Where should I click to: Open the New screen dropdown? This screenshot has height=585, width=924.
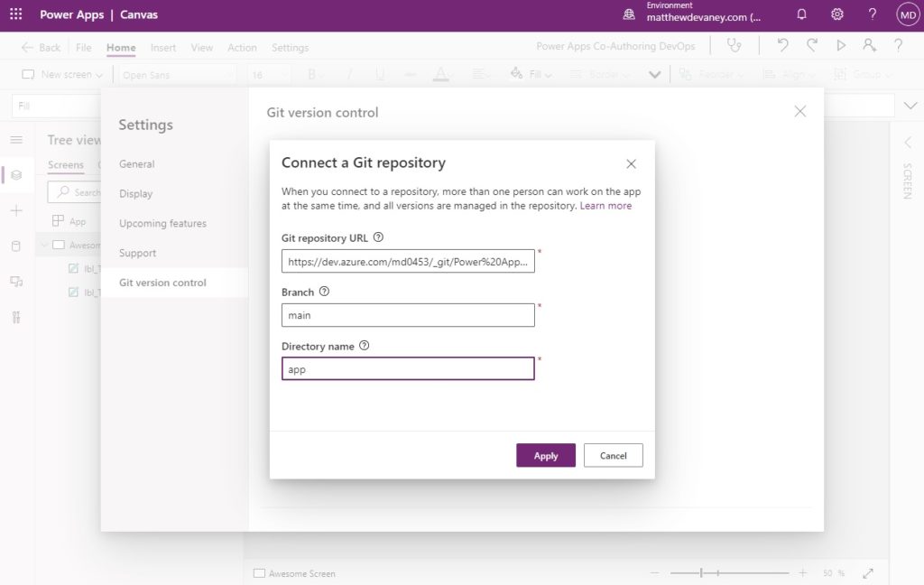point(62,74)
